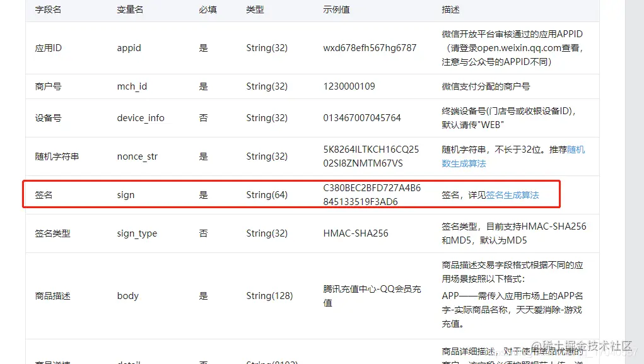Click the String(64) type cell
Screen dimensions: 644x364
tap(267, 195)
